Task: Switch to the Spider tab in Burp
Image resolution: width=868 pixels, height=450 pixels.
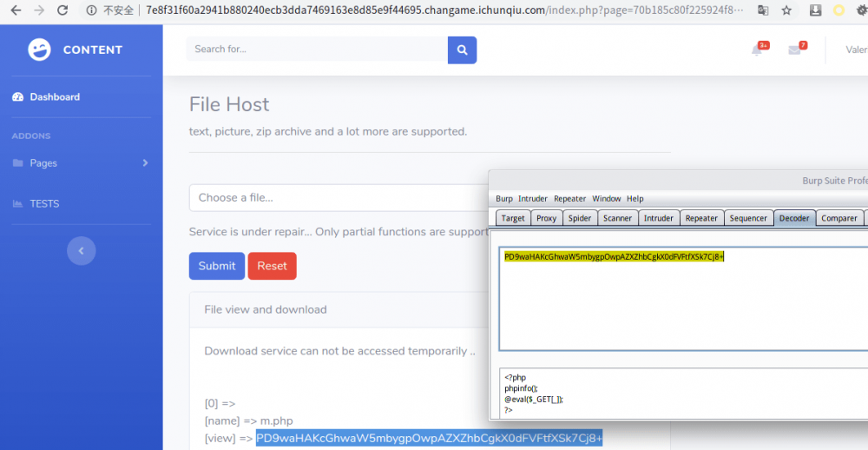Action: [580, 218]
